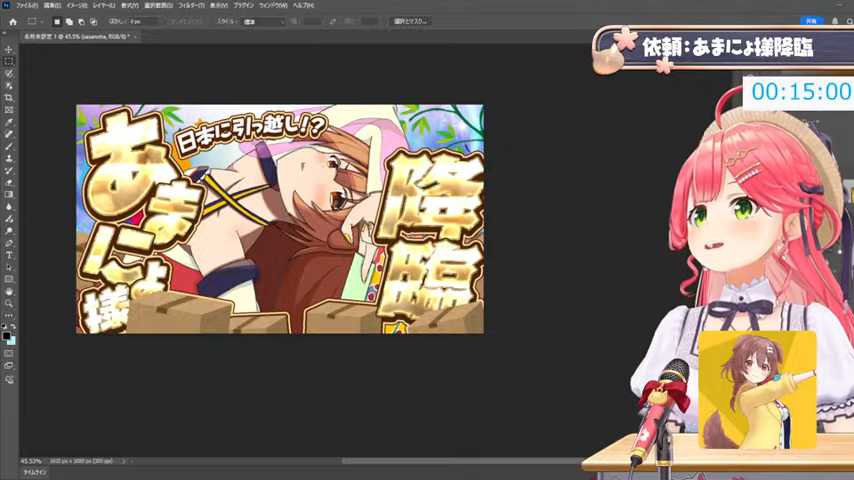Expand status bar info arrow
This screenshot has width=854, height=480.
pos(124,461)
